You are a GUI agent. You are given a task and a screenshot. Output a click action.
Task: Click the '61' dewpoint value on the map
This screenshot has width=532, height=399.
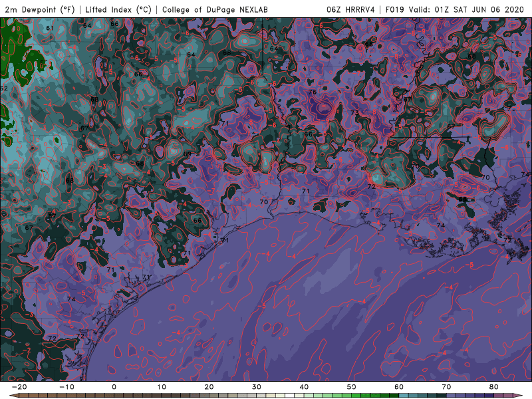tap(50, 28)
